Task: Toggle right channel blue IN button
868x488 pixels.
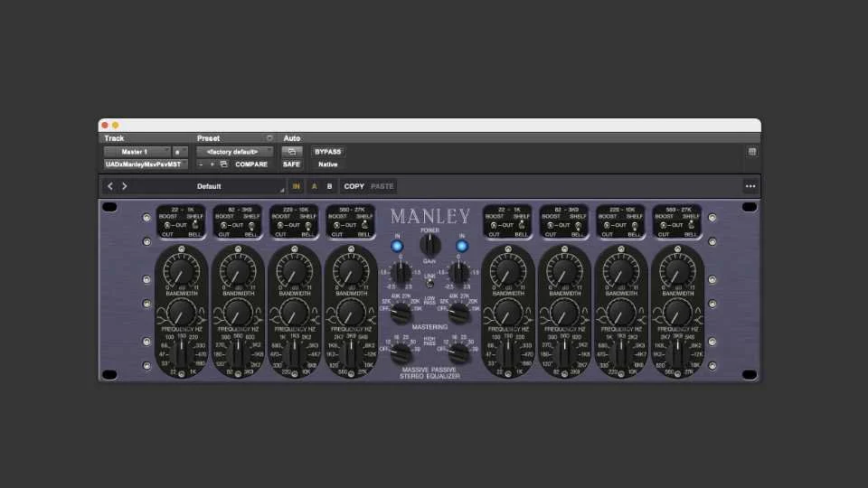Action: coord(462,246)
